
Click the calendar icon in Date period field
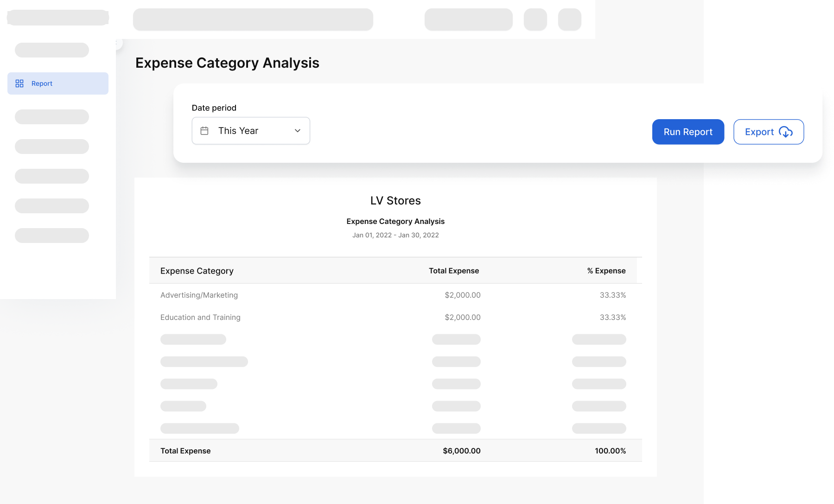pos(204,131)
